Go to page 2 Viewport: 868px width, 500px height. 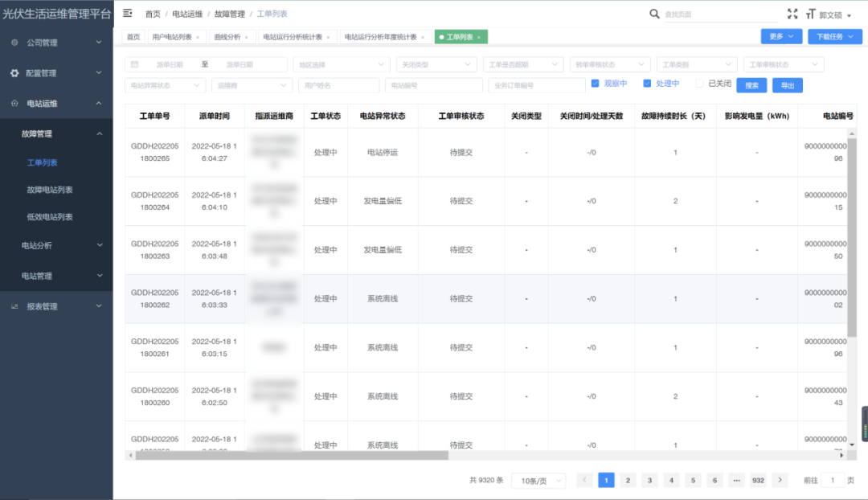coord(628,480)
